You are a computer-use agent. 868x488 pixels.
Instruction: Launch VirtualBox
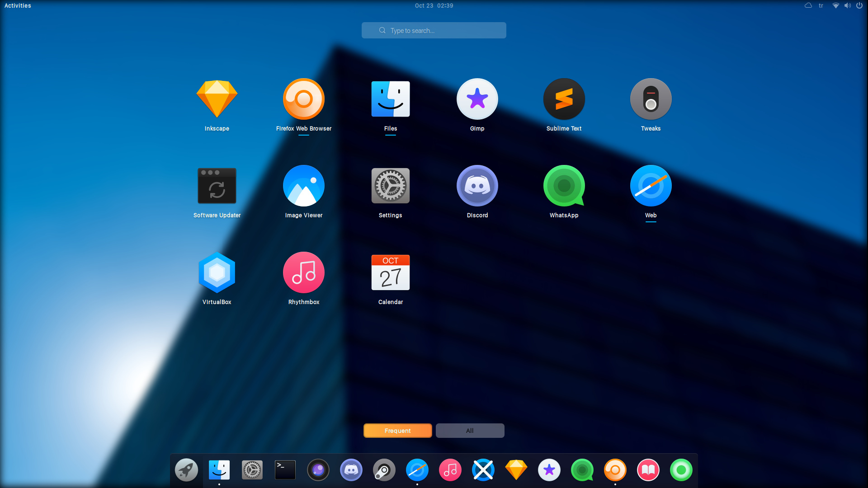(x=217, y=272)
